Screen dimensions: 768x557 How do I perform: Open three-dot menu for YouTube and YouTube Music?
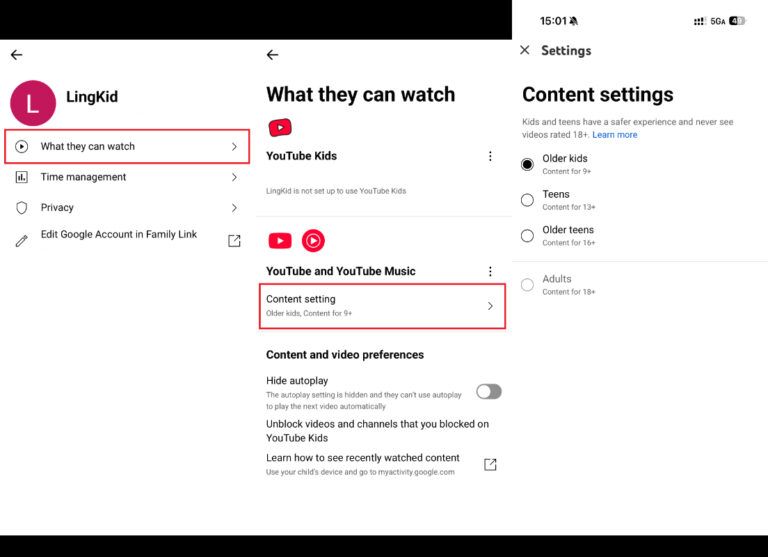(x=490, y=271)
